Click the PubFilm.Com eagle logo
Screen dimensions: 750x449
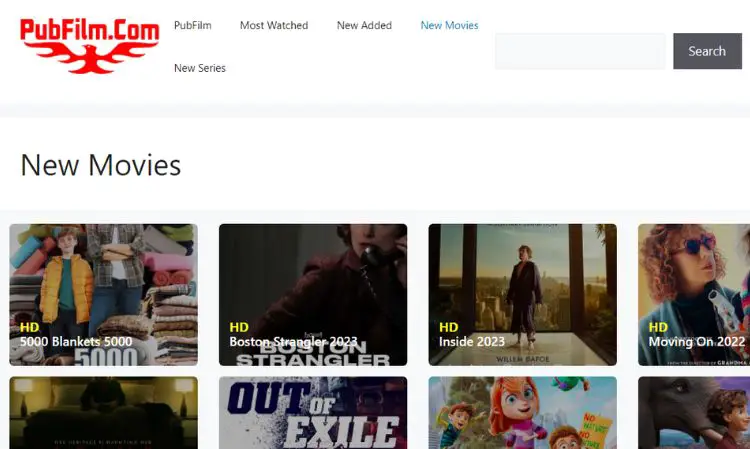(x=89, y=46)
